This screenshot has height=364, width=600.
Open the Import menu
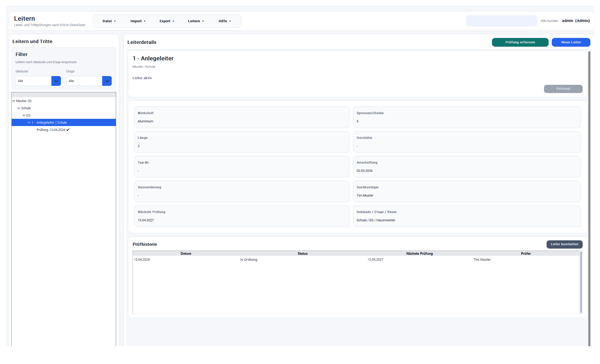138,21
